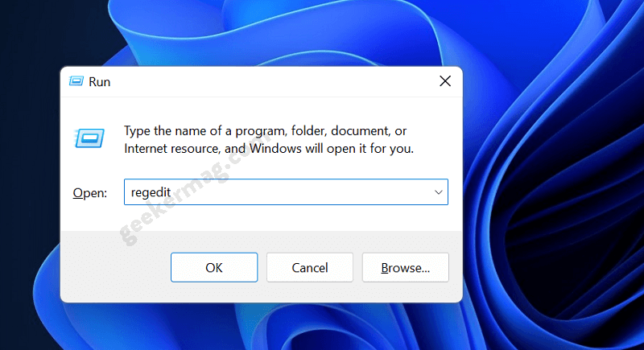Cancel the Run dialog
644x350 pixels.
[x=310, y=267]
